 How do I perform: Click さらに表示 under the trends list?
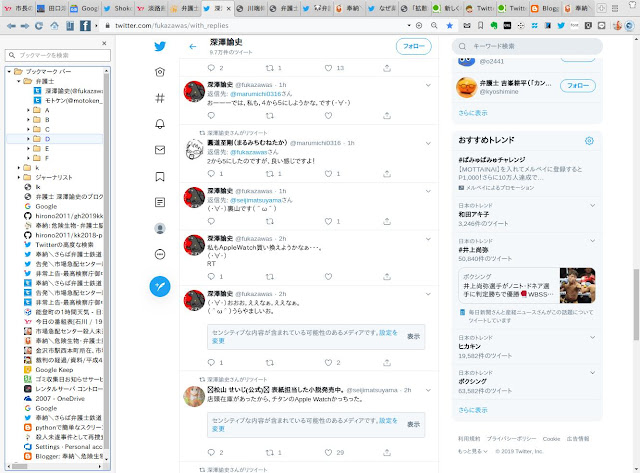[x=473, y=410]
